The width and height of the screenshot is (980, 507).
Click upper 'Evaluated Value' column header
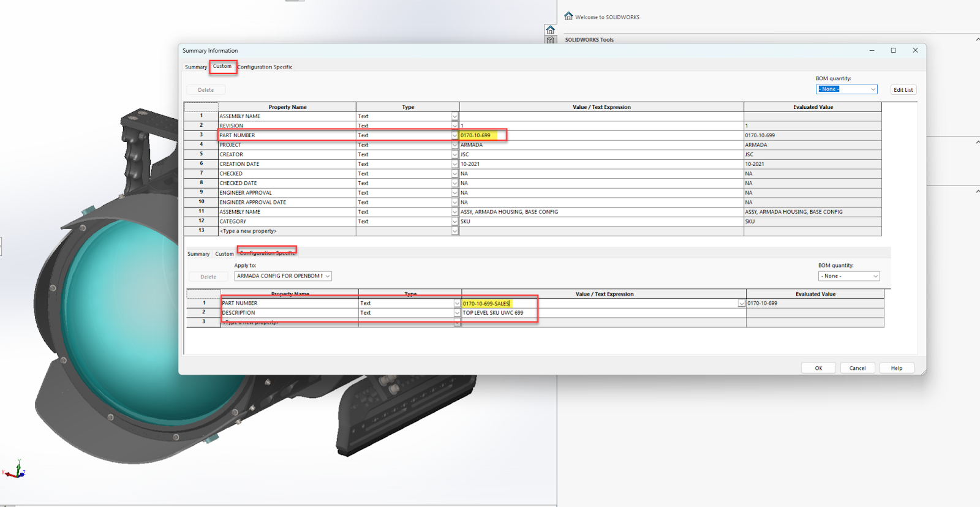813,107
